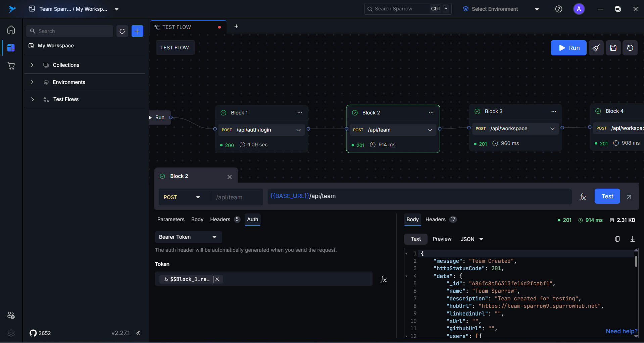This screenshot has height=343, width=644.
Task: Open the GitHub 2652 stars link
Action: pos(40,333)
